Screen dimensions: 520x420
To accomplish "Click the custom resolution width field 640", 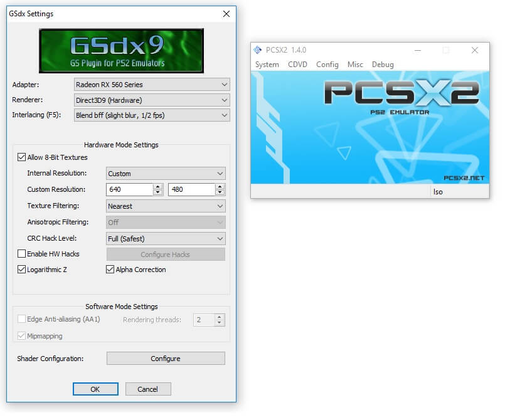I will [130, 189].
